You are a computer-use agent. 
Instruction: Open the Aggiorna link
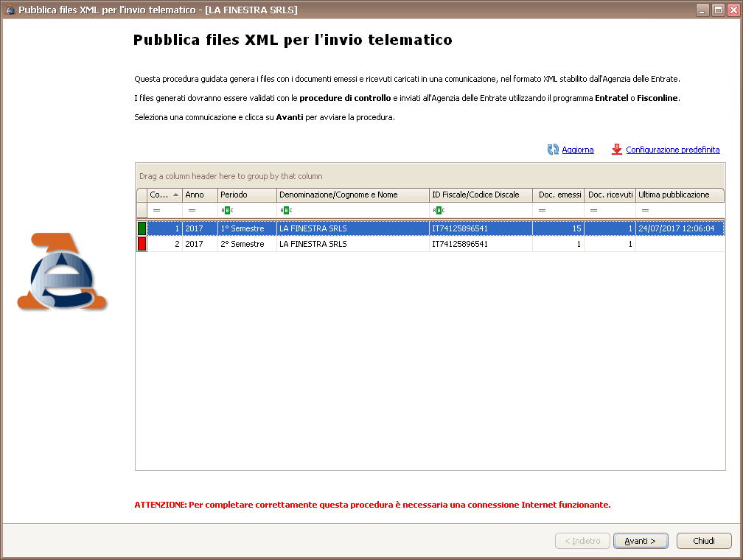(x=577, y=150)
